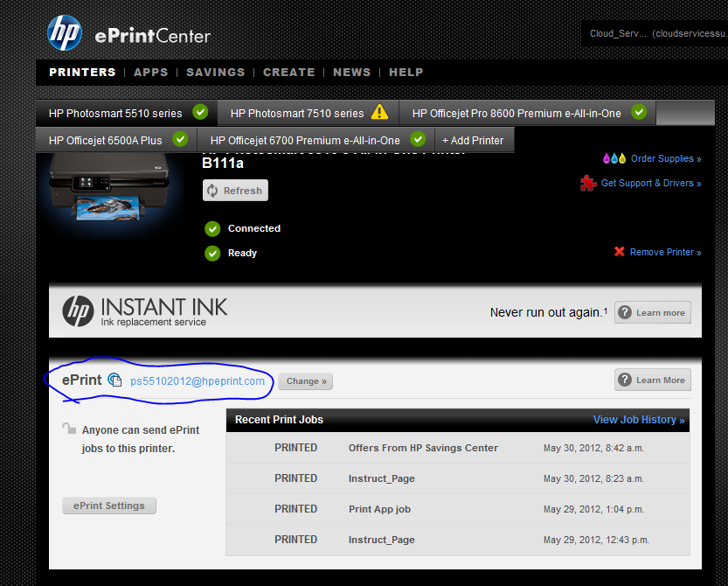Open ePrint Settings
This screenshot has height=586, width=728.
[109, 506]
